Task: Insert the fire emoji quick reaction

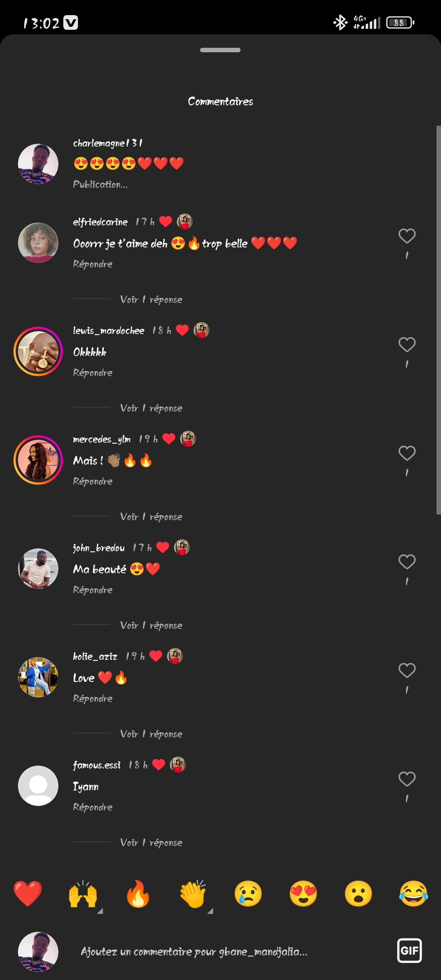Action: (x=138, y=893)
